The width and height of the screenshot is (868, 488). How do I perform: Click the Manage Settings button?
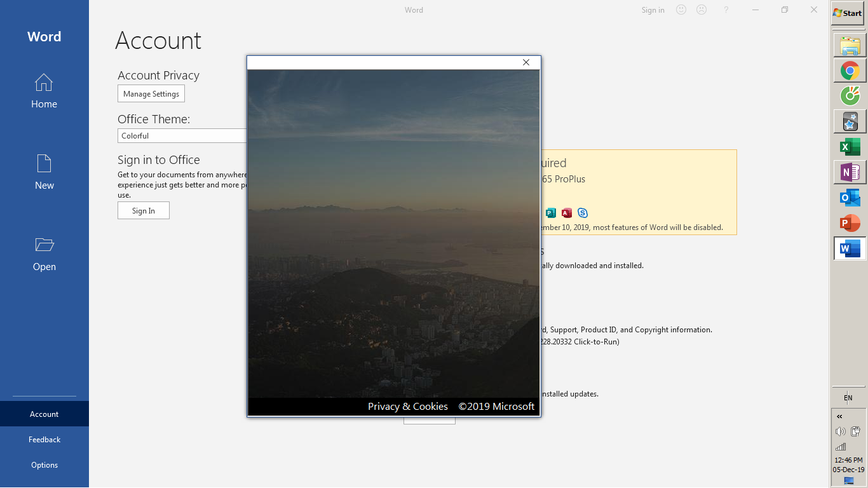(151, 94)
